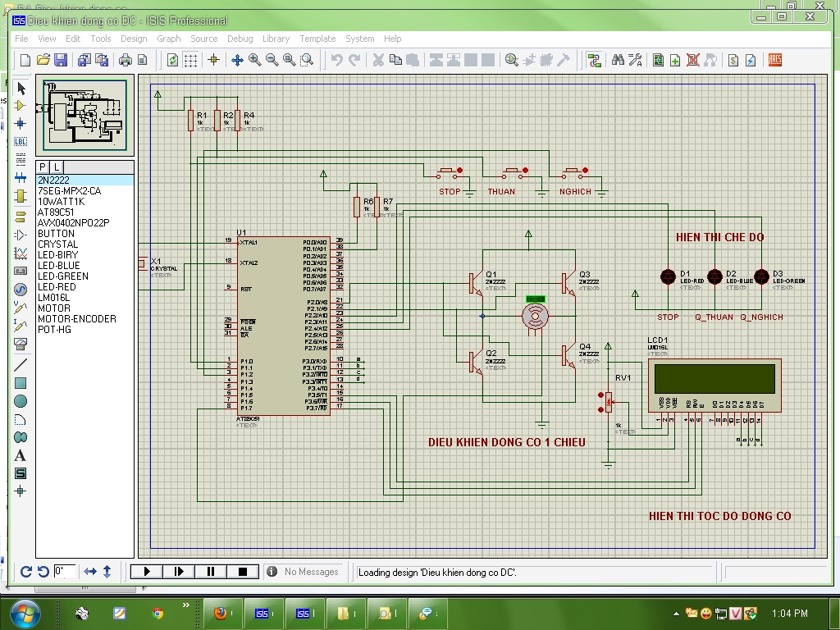Viewport: 840px width, 630px height.
Task: Select the circle drawing tool
Action: click(21, 401)
